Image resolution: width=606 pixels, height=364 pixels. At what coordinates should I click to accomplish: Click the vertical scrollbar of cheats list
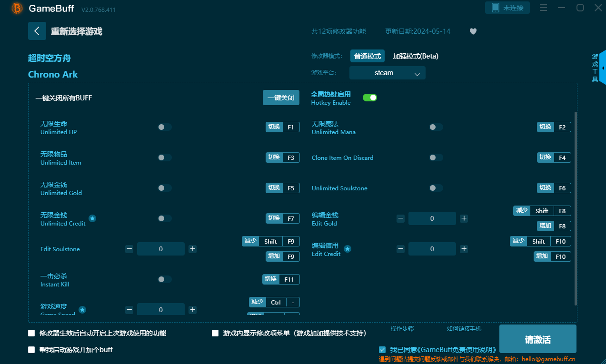click(576, 208)
